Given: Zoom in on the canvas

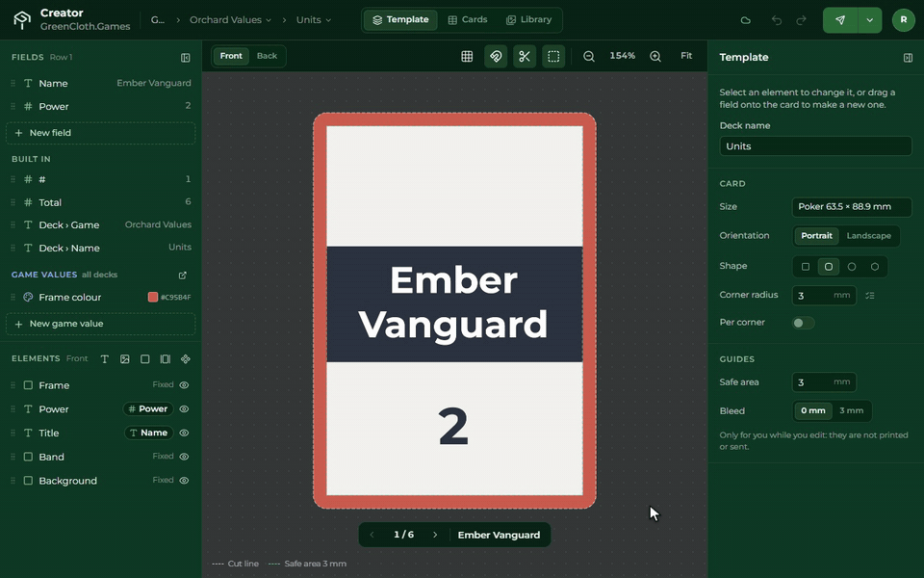Looking at the screenshot, I should pos(655,56).
